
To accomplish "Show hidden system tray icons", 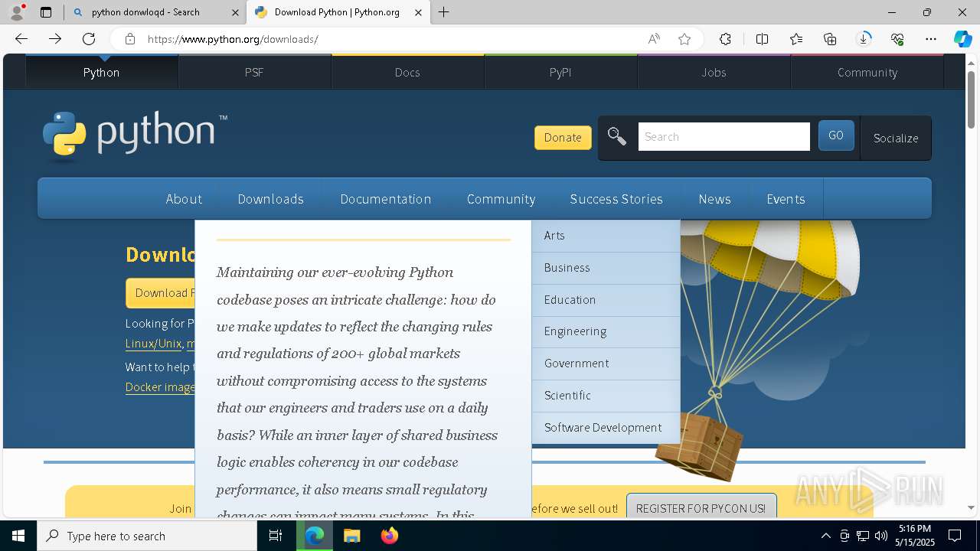I will [825, 536].
